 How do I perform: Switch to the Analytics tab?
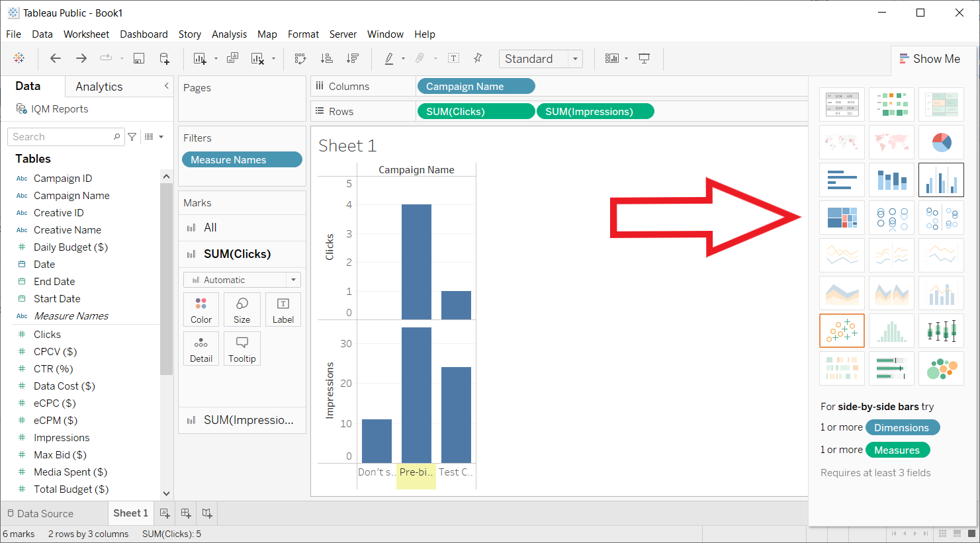(x=99, y=87)
